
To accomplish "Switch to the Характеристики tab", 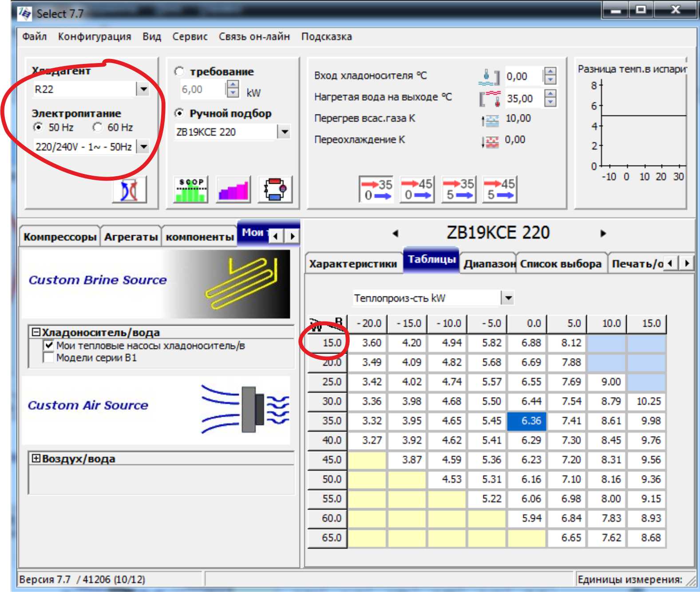I will pos(353,264).
